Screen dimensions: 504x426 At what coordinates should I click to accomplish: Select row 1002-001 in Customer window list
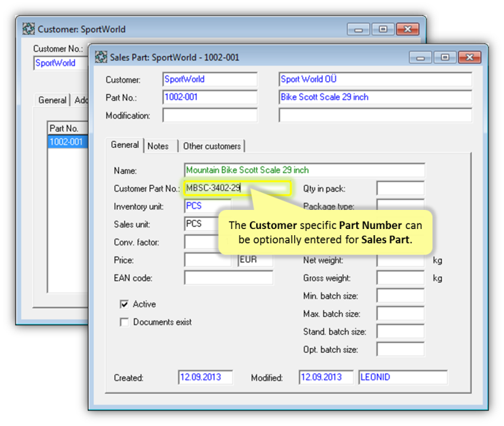(x=68, y=142)
